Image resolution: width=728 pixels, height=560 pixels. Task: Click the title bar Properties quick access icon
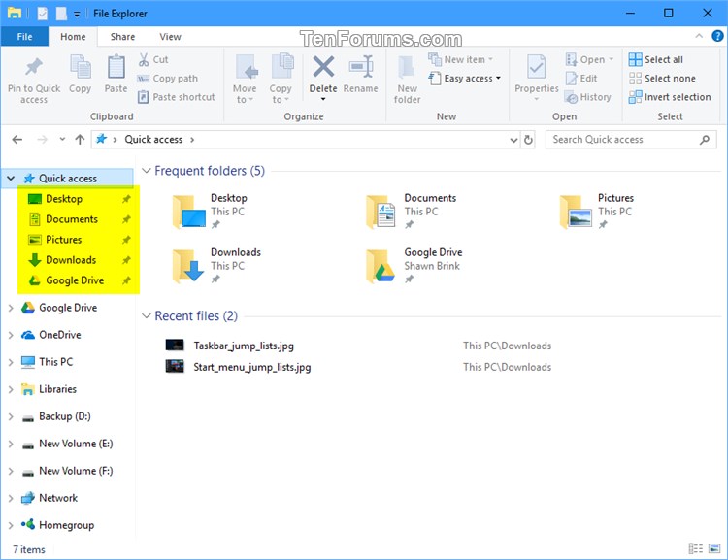[x=43, y=14]
